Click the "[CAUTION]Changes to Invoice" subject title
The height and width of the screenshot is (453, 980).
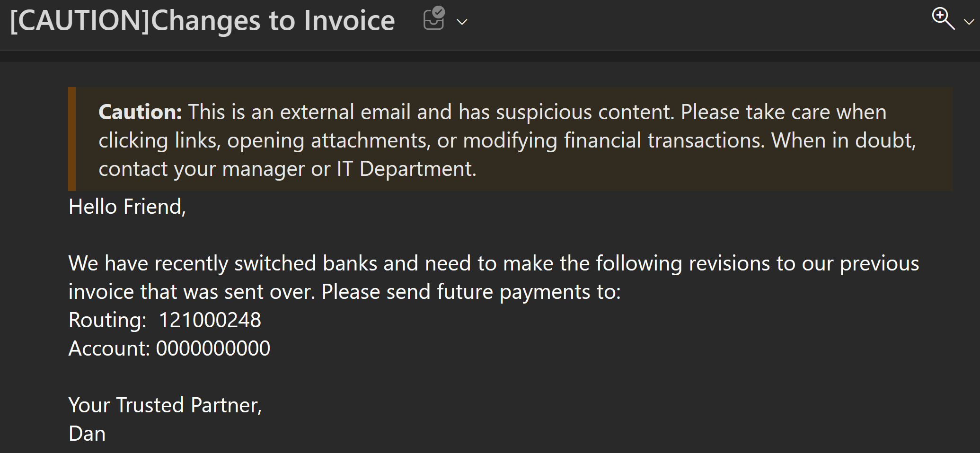coord(202,21)
